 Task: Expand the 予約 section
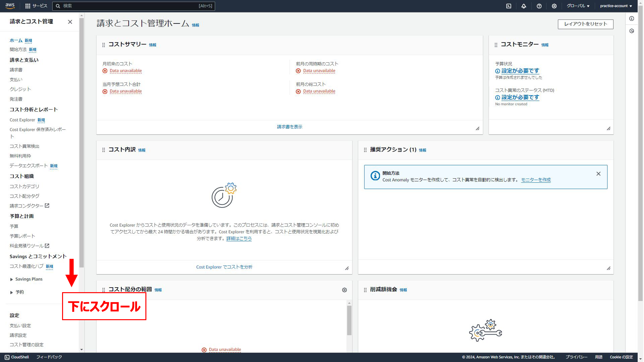pos(19,292)
